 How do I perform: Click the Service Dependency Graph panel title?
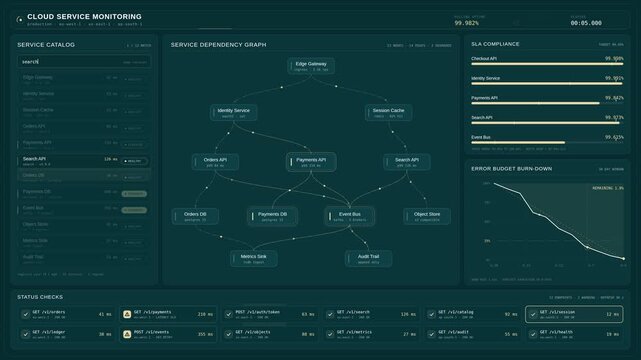[x=218, y=45]
